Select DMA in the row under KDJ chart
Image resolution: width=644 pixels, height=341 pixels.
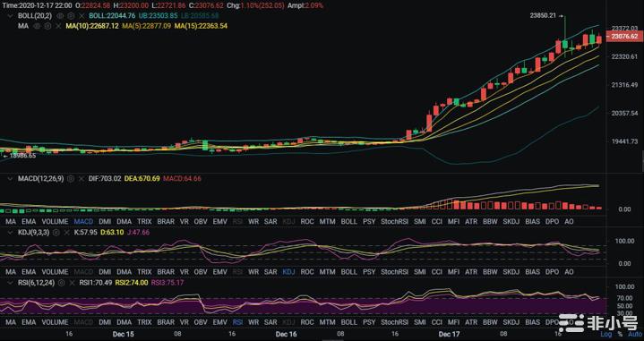124,272
